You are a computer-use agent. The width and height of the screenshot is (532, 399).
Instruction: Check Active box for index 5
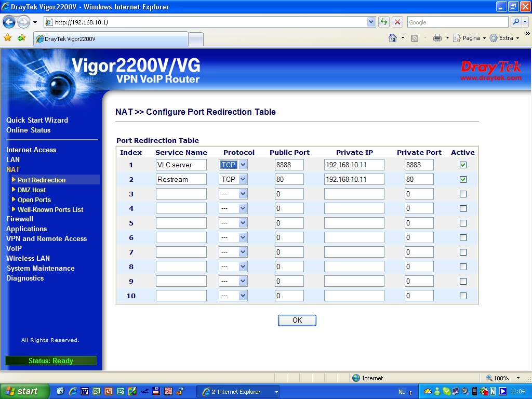[463, 223]
